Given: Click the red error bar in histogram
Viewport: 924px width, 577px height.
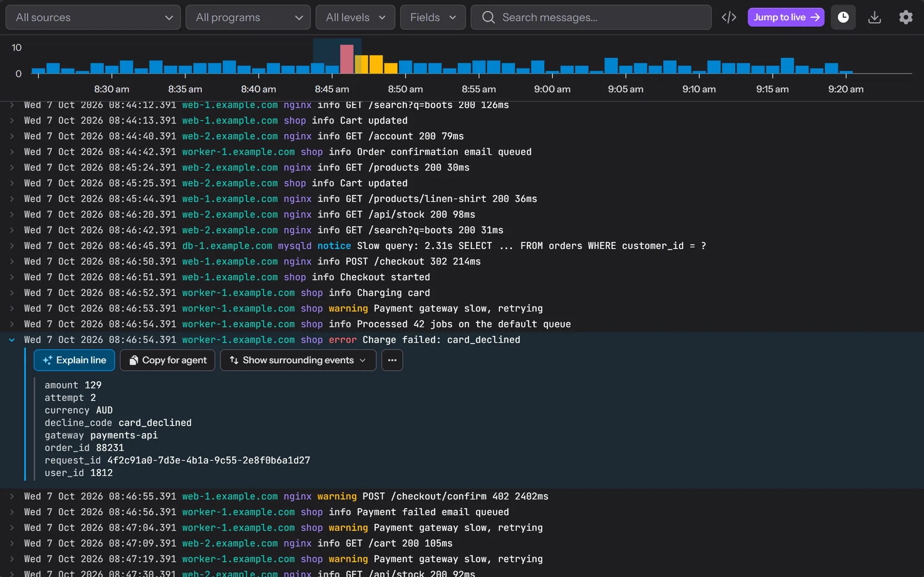Looking at the screenshot, I should [x=346, y=59].
